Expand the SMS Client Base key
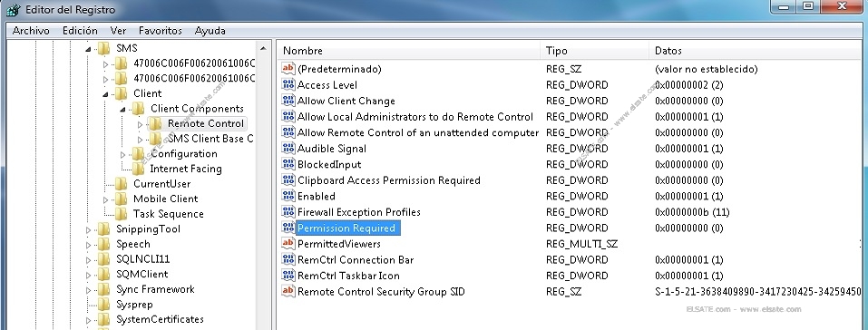Screen dimensions: 868x330 point(140,139)
